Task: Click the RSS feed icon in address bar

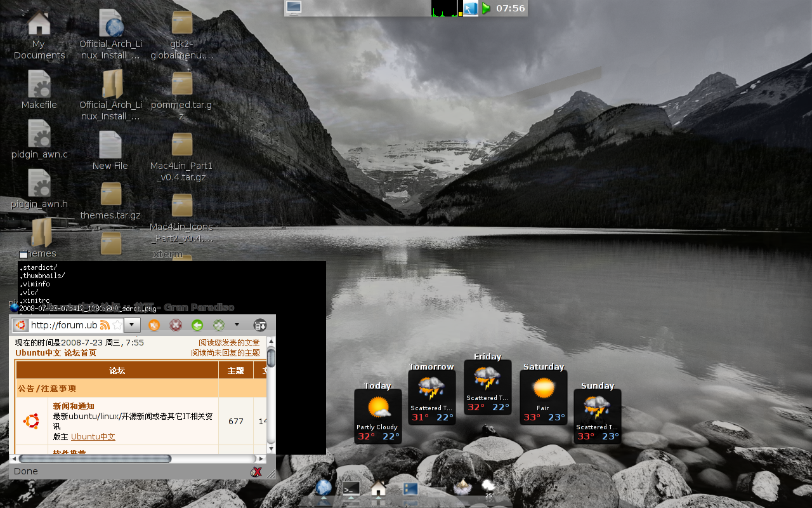Action: [105, 325]
